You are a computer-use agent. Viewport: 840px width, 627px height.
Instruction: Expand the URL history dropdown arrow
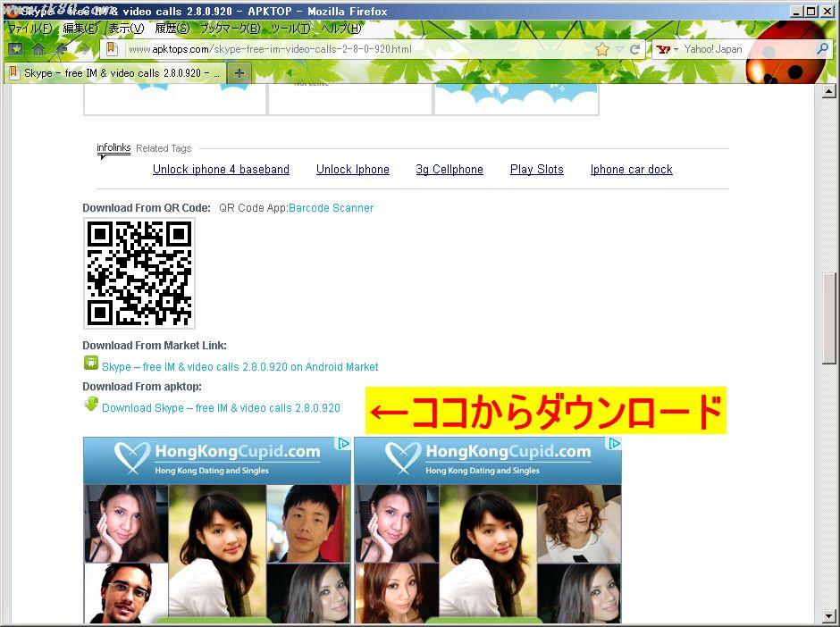click(x=619, y=49)
